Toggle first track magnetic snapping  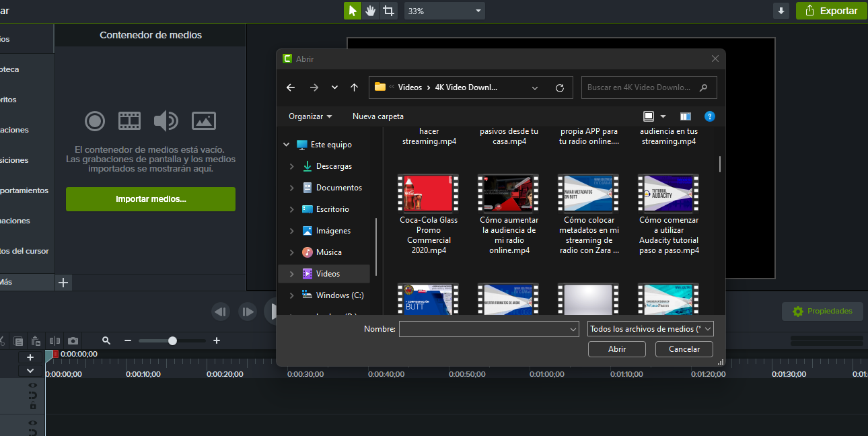[x=32, y=396]
